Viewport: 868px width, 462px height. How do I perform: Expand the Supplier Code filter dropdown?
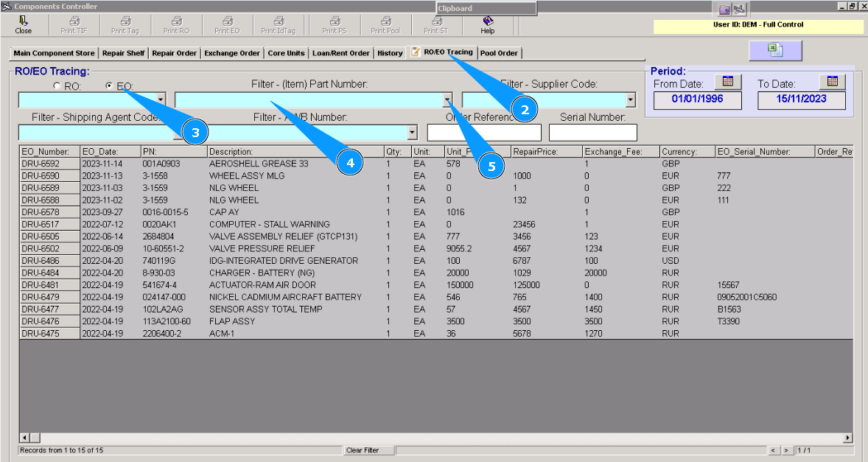coord(631,99)
